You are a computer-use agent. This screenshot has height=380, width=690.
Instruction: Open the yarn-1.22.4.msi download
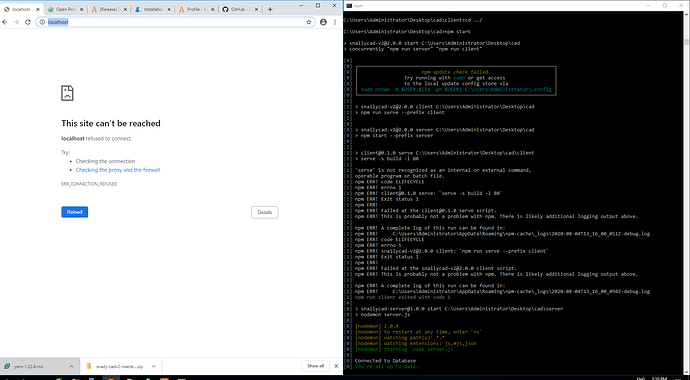point(29,366)
